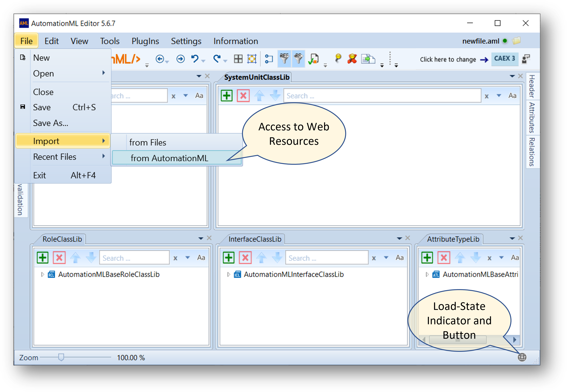The height and width of the screenshot is (392, 567).
Task: Click the yellow pin marker icon
Action: [338, 59]
